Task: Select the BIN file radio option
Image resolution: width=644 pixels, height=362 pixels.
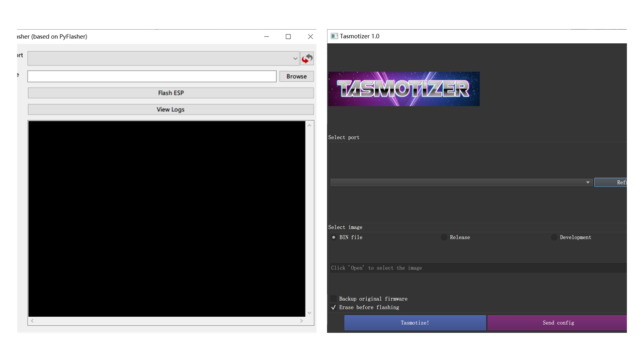Action: click(x=347, y=237)
